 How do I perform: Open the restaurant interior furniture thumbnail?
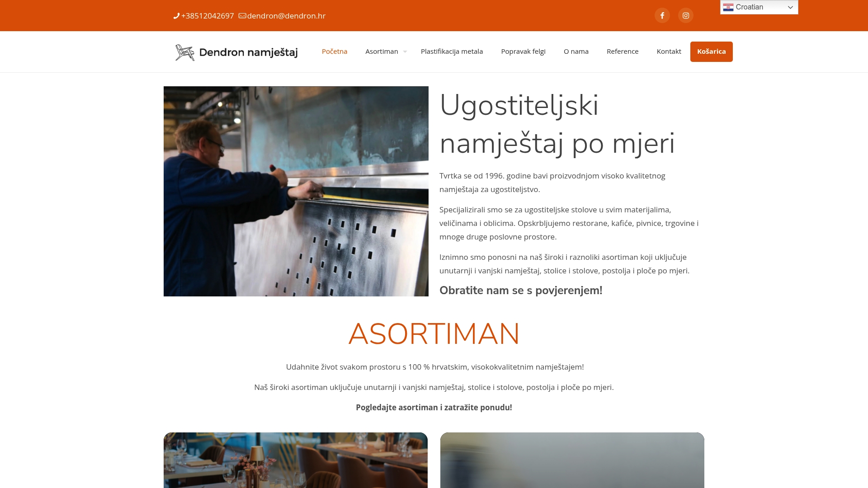[296, 460]
